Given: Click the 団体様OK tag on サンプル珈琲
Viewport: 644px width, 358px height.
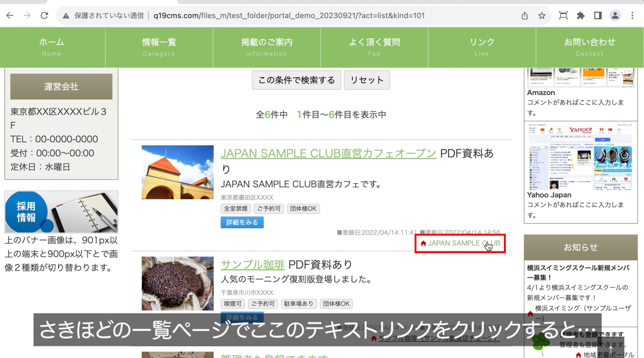Looking at the screenshot, I should tap(336, 304).
